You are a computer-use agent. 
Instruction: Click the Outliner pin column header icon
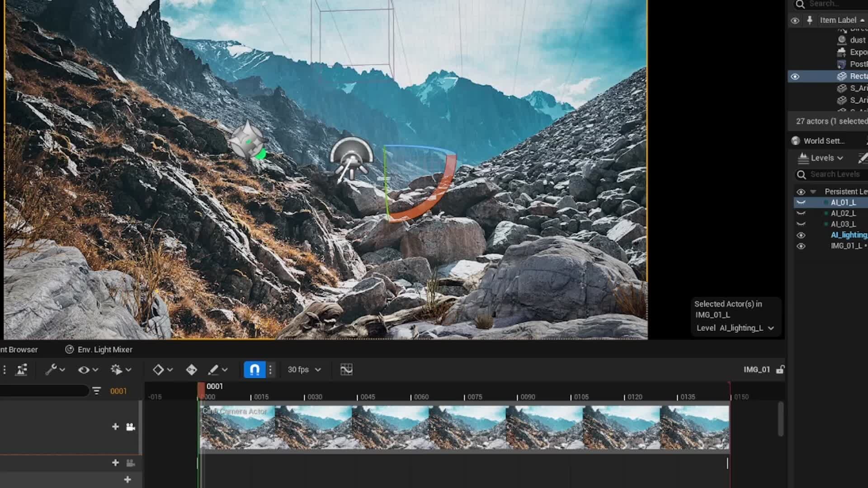click(810, 20)
